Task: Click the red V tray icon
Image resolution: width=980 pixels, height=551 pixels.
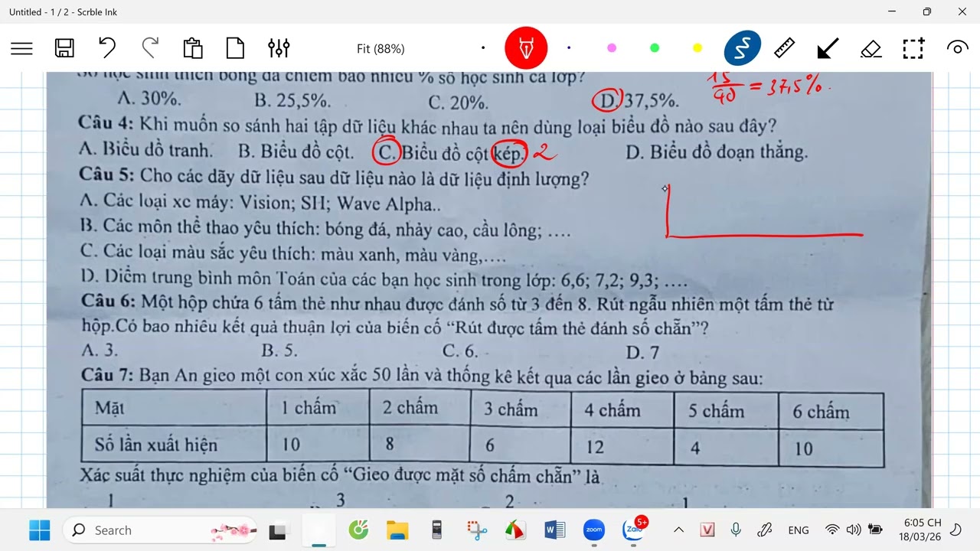Action: point(707,530)
